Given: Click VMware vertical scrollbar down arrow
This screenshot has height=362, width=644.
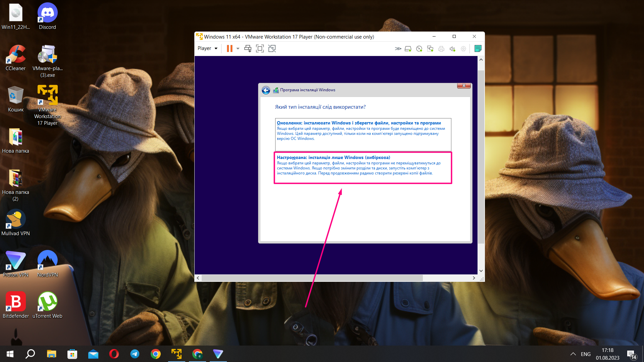Looking at the screenshot, I should tap(481, 271).
